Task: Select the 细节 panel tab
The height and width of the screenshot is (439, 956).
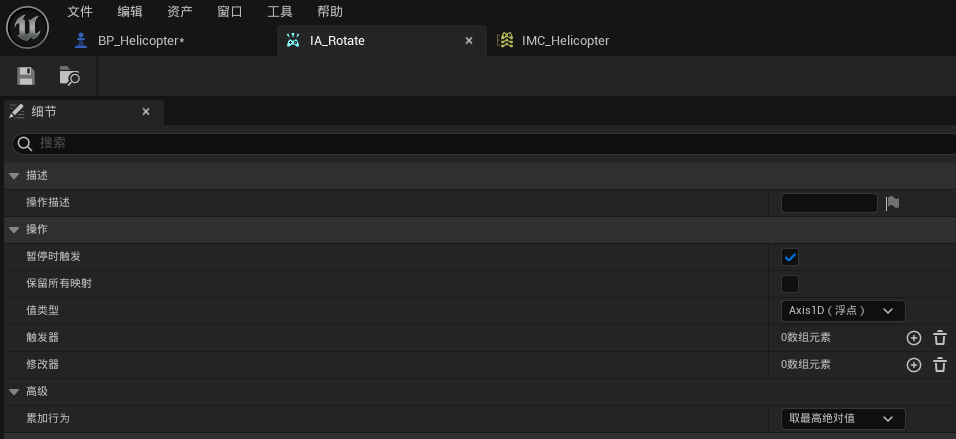Action: (84, 112)
